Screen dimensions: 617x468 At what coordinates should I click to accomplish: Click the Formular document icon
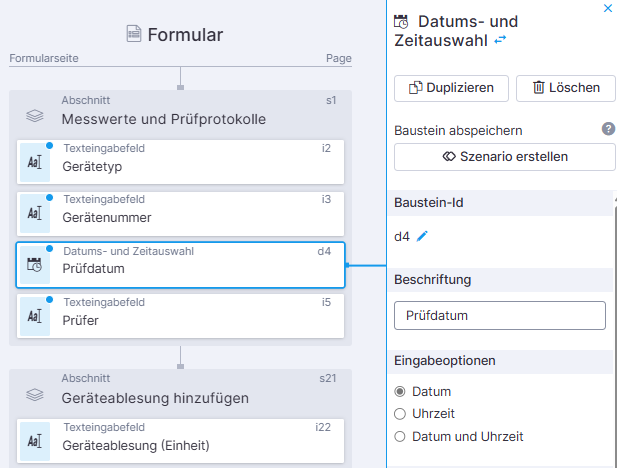134,35
